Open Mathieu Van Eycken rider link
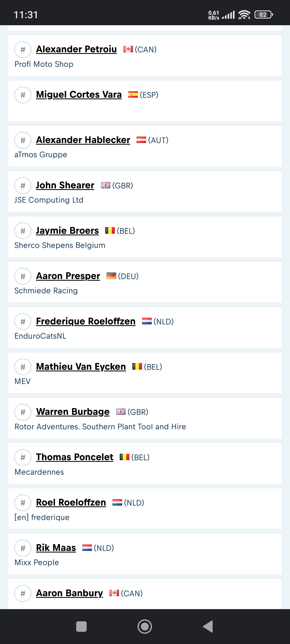 tap(81, 367)
